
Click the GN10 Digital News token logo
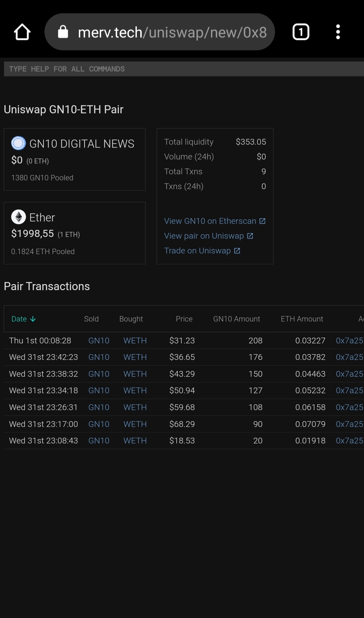pyautogui.click(x=19, y=143)
